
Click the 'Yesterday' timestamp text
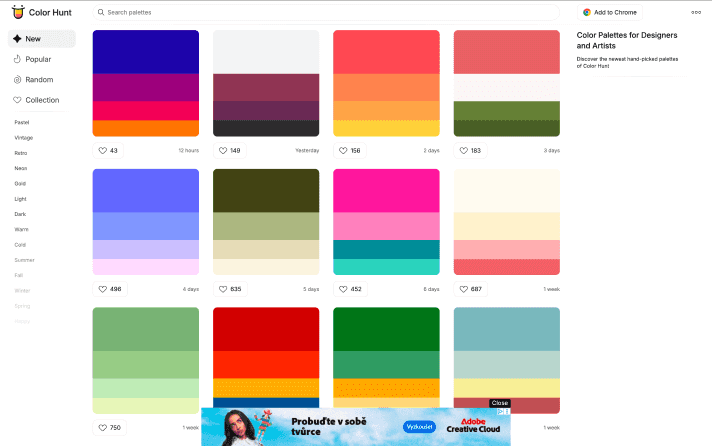point(307,150)
